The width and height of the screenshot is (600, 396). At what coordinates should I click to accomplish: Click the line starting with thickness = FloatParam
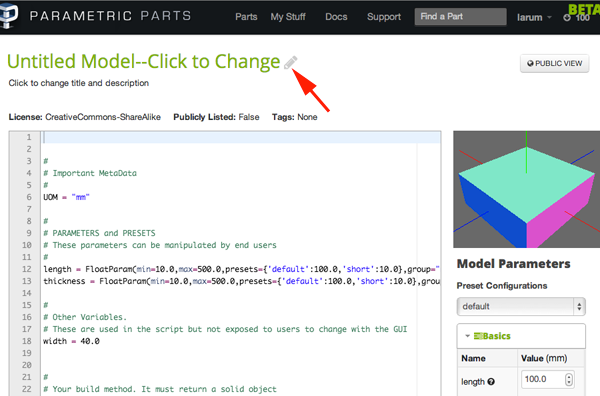click(x=241, y=281)
